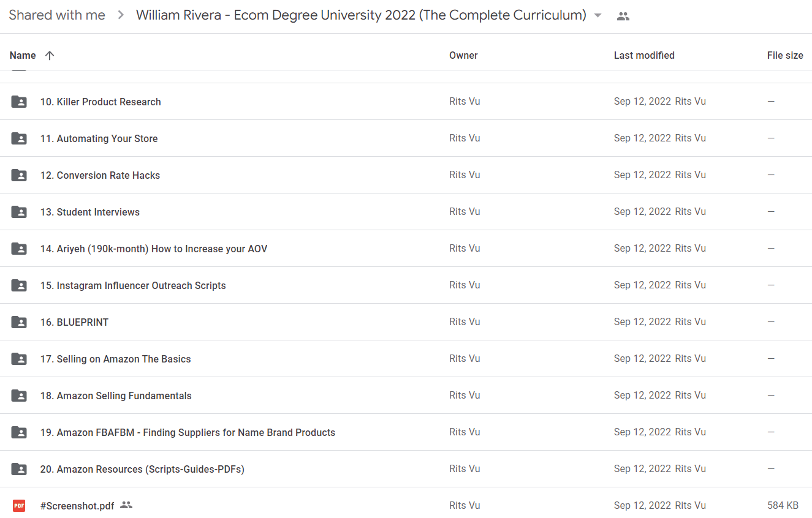Reverse sort direction with the Name arrow
Image resolution: width=812 pixels, height=518 pixels.
50,55
